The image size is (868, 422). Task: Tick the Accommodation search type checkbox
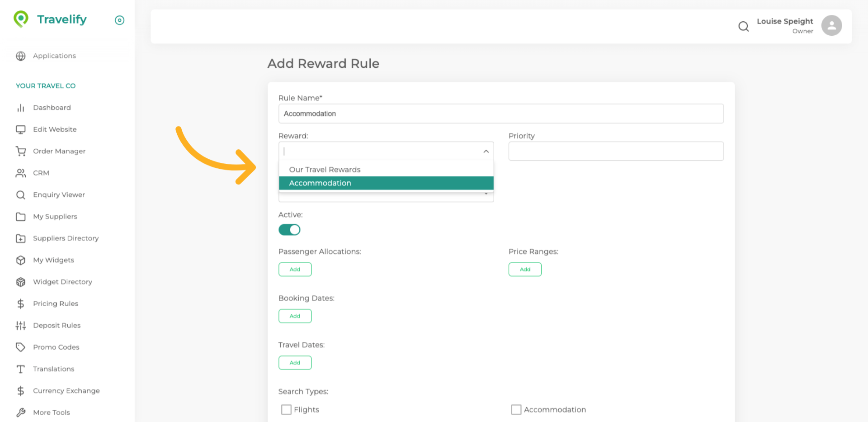pyautogui.click(x=516, y=409)
